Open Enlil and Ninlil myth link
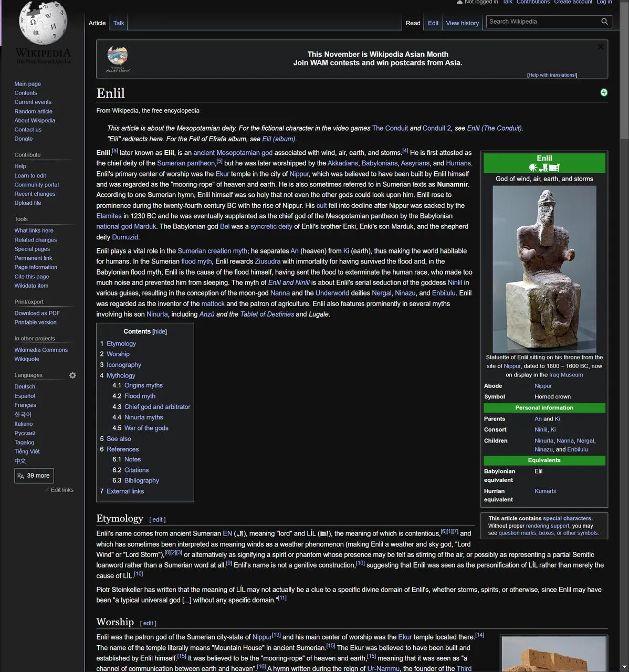The image size is (629, 672). 289,282
